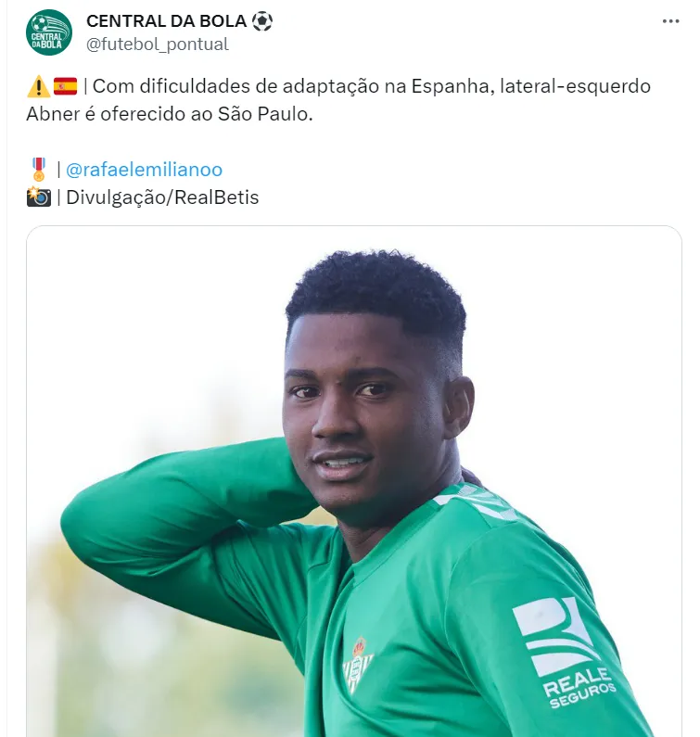Click the Reale Seguros sleeve logo in the photo
This screenshot has width=700, height=737.
click(x=564, y=653)
